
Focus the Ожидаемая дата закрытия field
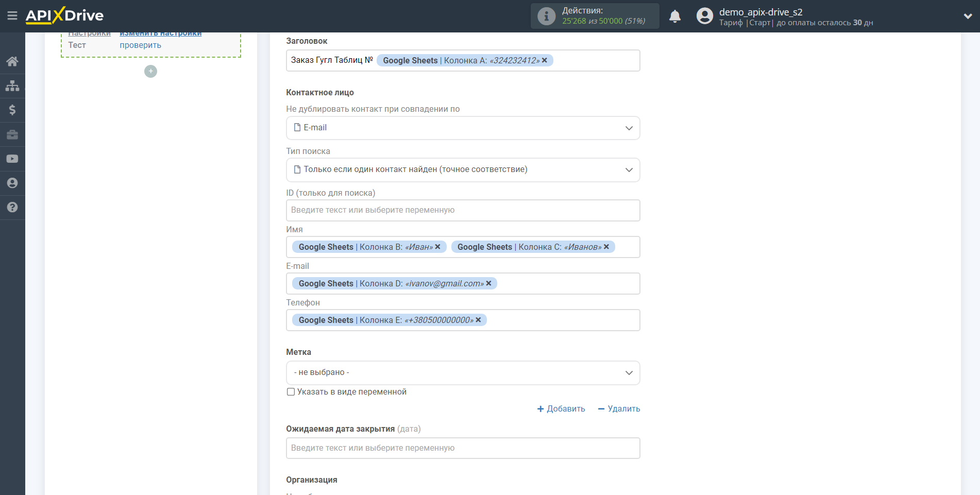click(463, 448)
